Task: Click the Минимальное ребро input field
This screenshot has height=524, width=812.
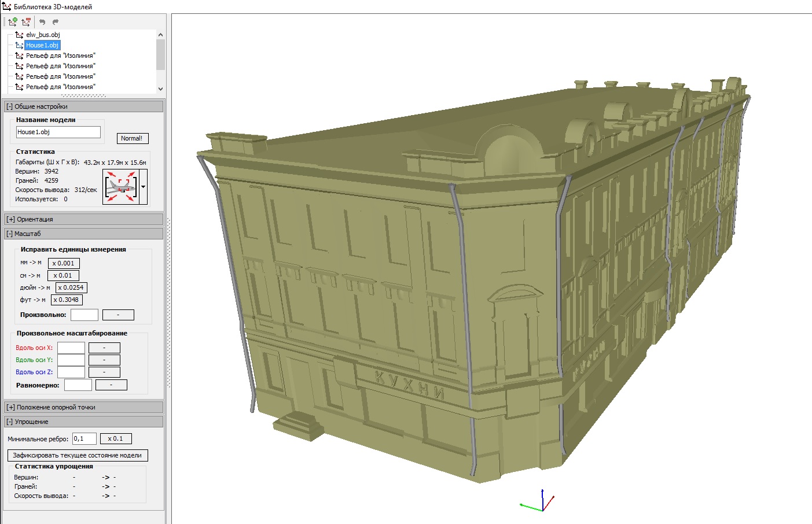Action: [84, 438]
